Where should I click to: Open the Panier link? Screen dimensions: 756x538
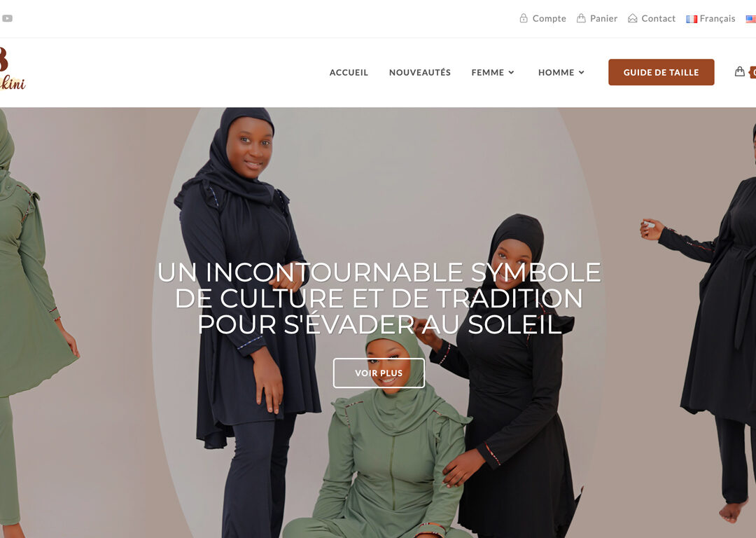click(603, 18)
